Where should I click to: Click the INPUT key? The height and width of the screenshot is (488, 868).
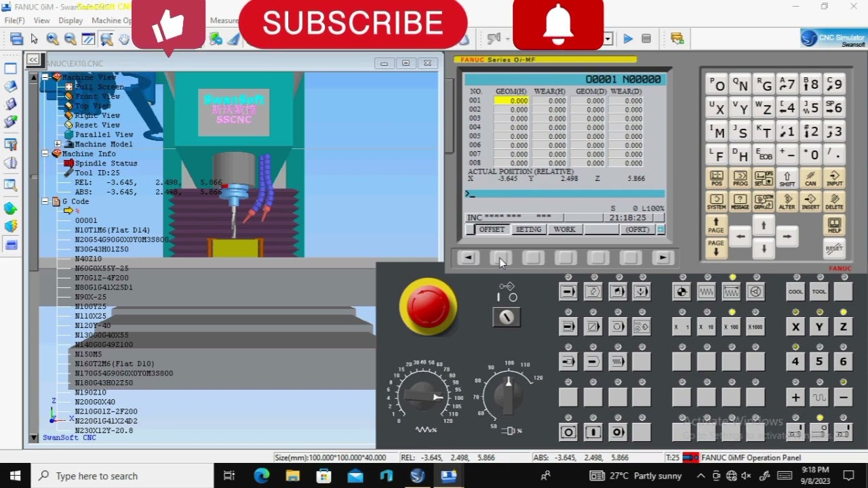[834, 178]
